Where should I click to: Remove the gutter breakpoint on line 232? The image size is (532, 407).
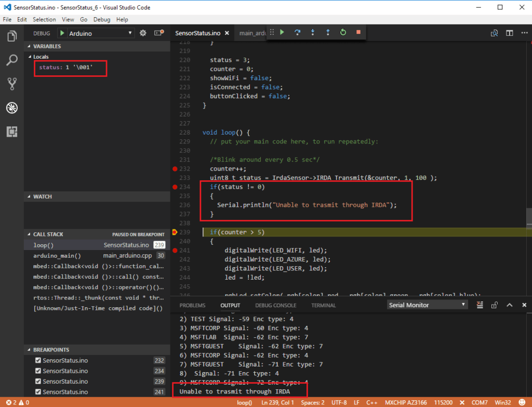click(175, 169)
